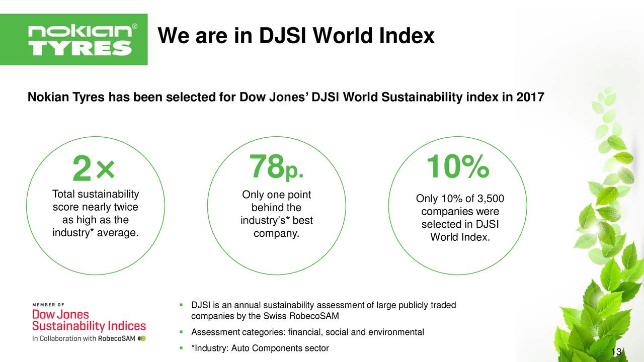Click 'In Collaboration with RobecoSAM' text

tap(84, 338)
